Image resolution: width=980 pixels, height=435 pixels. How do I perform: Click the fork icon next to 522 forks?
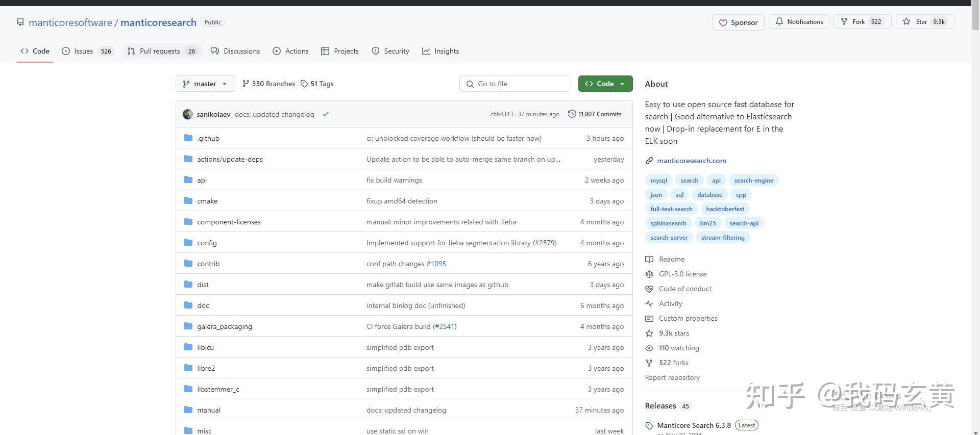point(649,363)
